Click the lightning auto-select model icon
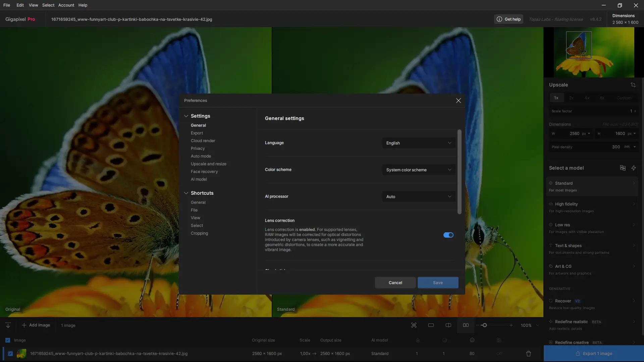The height and width of the screenshot is (362, 644). pyautogui.click(x=634, y=168)
